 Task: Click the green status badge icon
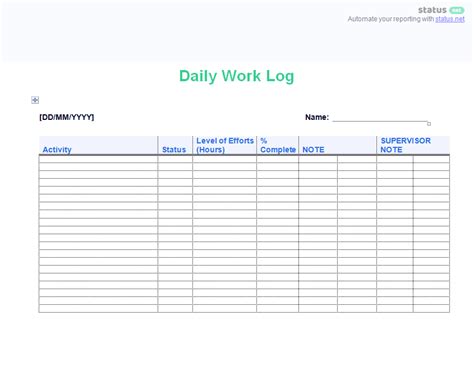click(457, 10)
